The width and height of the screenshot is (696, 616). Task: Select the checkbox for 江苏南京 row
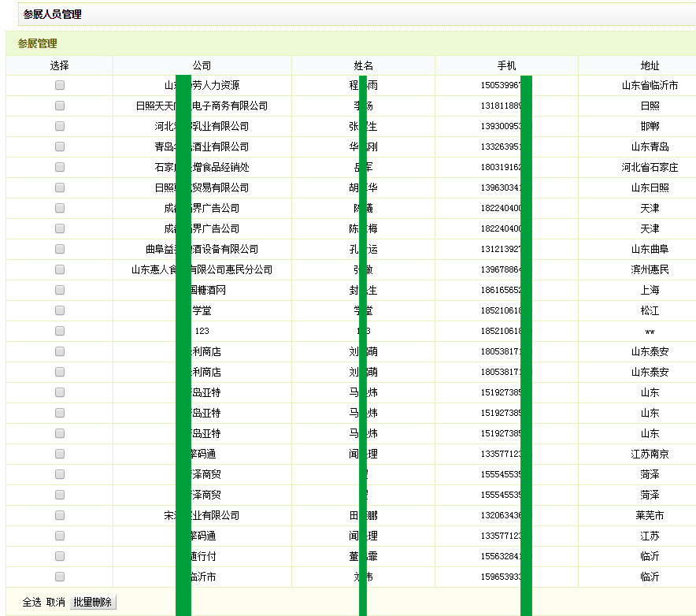click(60, 454)
